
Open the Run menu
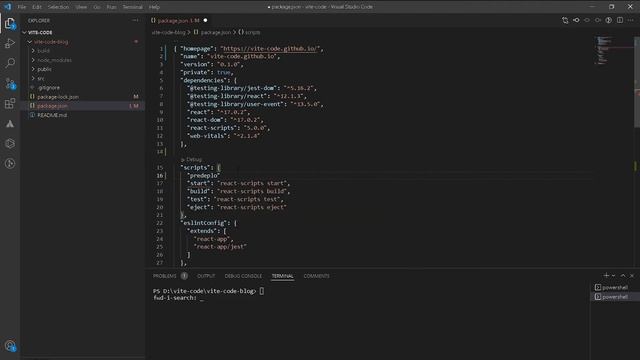[x=111, y=7]
